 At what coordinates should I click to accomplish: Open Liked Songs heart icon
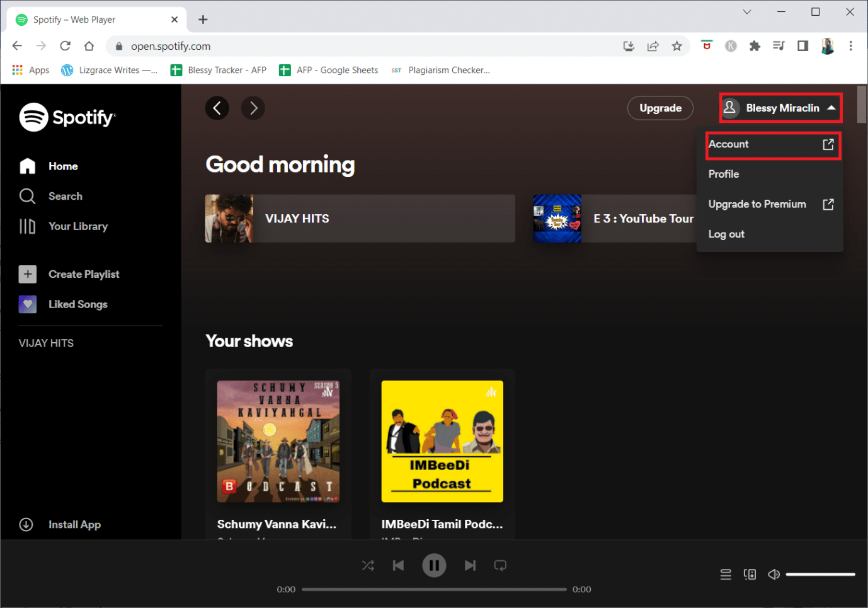pos(28,304)
